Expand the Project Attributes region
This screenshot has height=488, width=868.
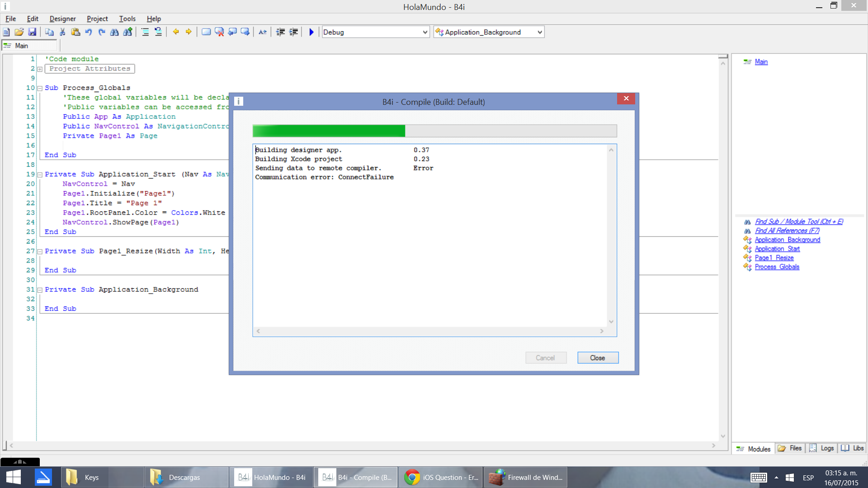(40, 69)
